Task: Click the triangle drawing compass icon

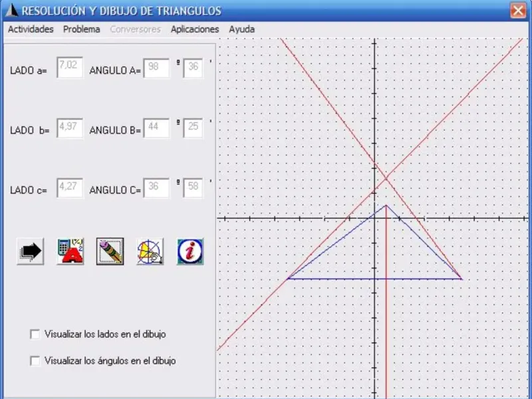Action: pyautogui.click(x=150, y=251)
